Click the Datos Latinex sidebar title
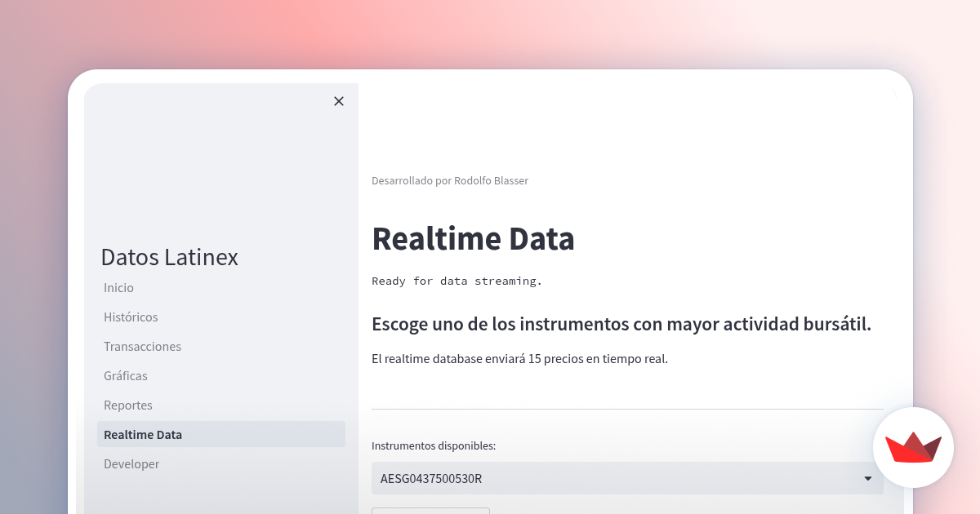The image size is (980, 514). (170, 257)
